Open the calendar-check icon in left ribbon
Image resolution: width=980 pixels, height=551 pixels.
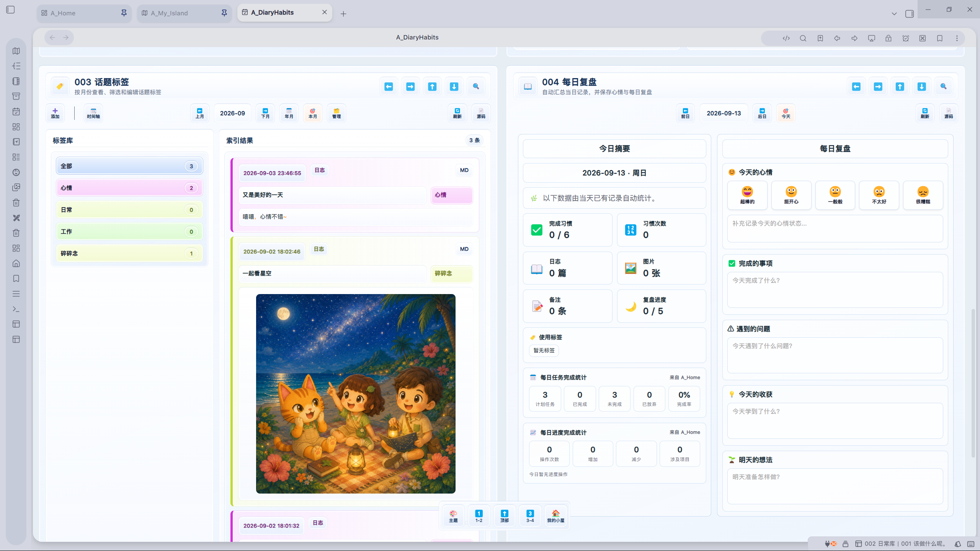point(16,111)
